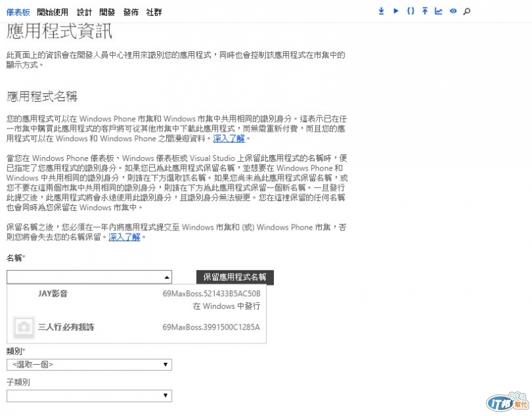Click the magnifier search icon
The width and height of the screenshot is (532, 416).
point(467,11)
